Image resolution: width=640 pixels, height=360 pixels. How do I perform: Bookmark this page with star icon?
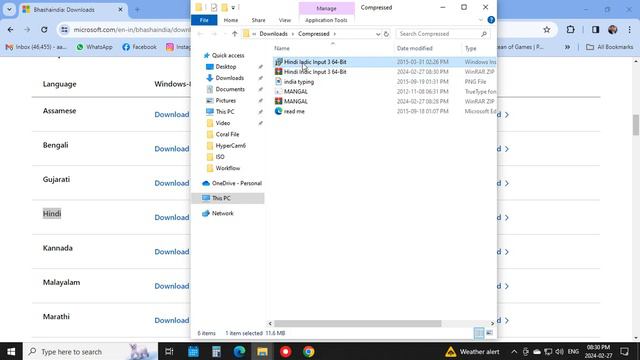(x=547, y=29)
